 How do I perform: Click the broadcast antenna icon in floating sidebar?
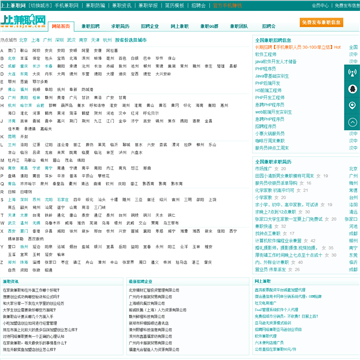(x=352, y=72)
